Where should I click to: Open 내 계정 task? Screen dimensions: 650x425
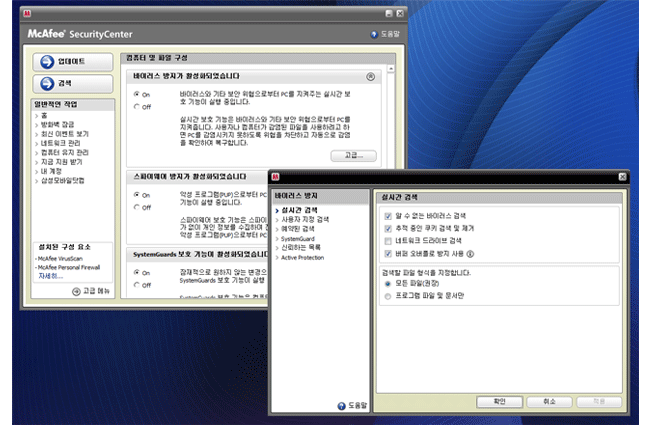coord(51,171)
